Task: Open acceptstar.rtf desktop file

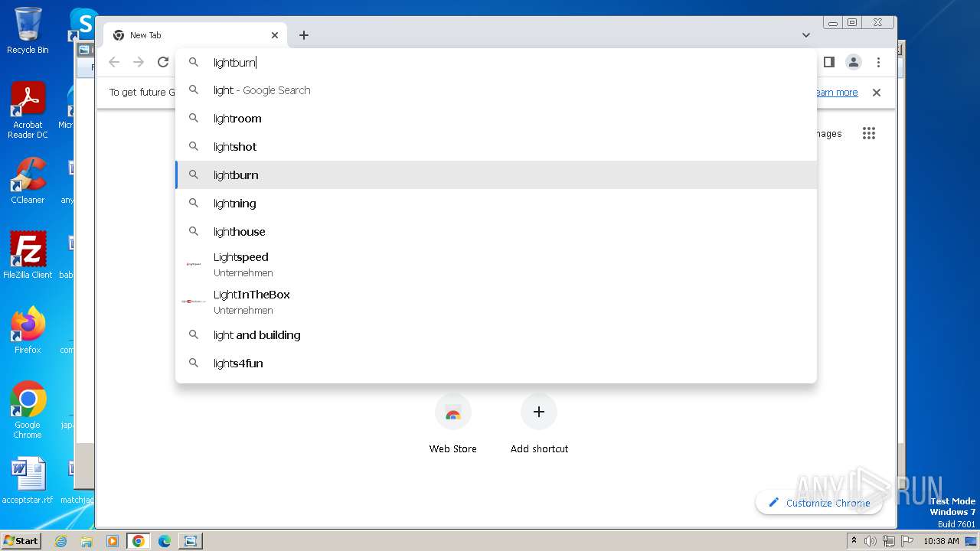Action: [x=28, y=481]
